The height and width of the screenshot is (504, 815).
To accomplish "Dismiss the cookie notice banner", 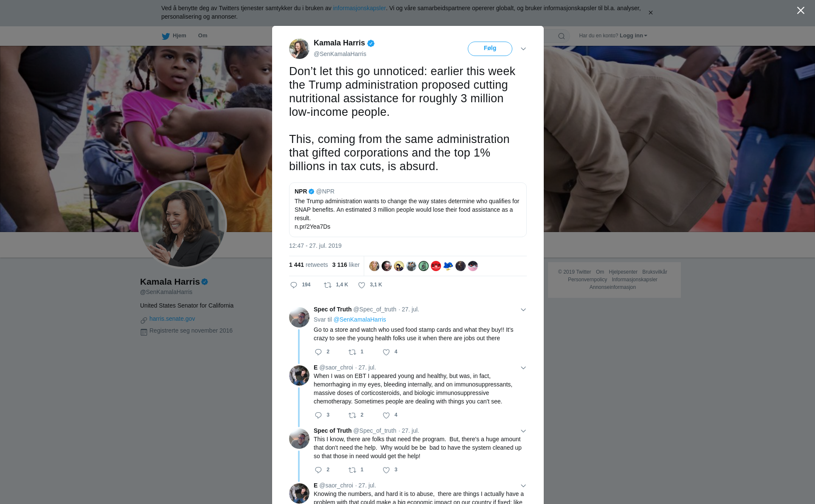I will (x=650, y=13).
